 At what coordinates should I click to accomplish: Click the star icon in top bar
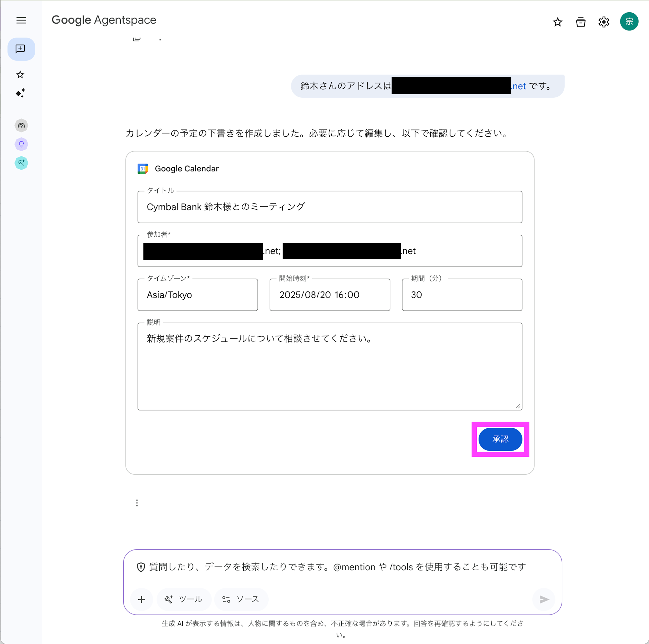click(x=557, y=22)
